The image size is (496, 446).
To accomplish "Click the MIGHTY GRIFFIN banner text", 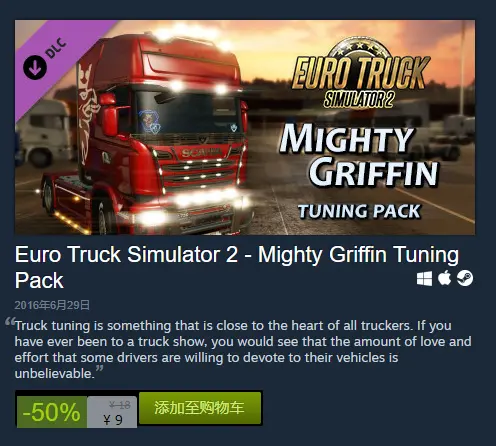I will point(358,155).
